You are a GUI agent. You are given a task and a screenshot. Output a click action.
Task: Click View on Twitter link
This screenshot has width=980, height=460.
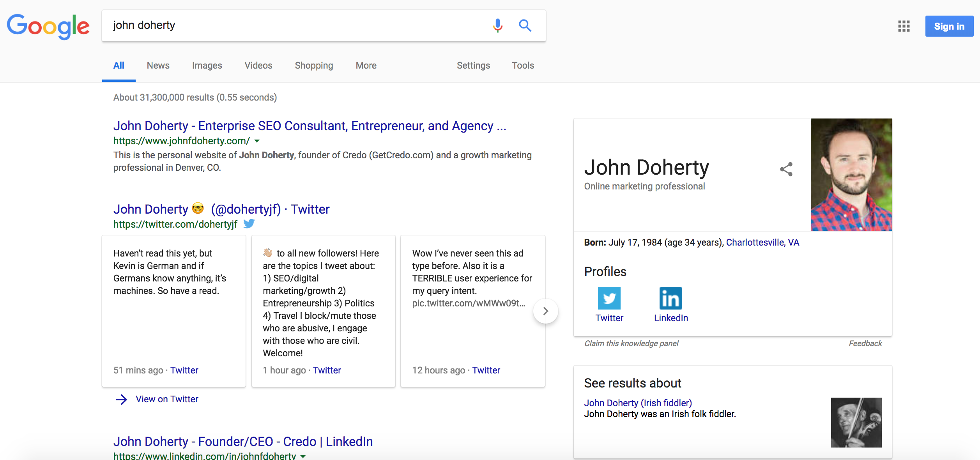[x=167, y=399]
